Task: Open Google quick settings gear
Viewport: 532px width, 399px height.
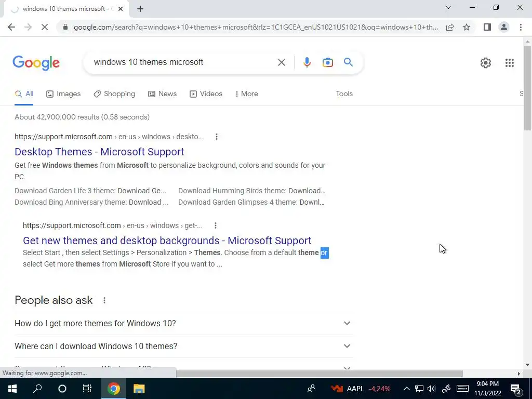Action: [x=486, y=63]
